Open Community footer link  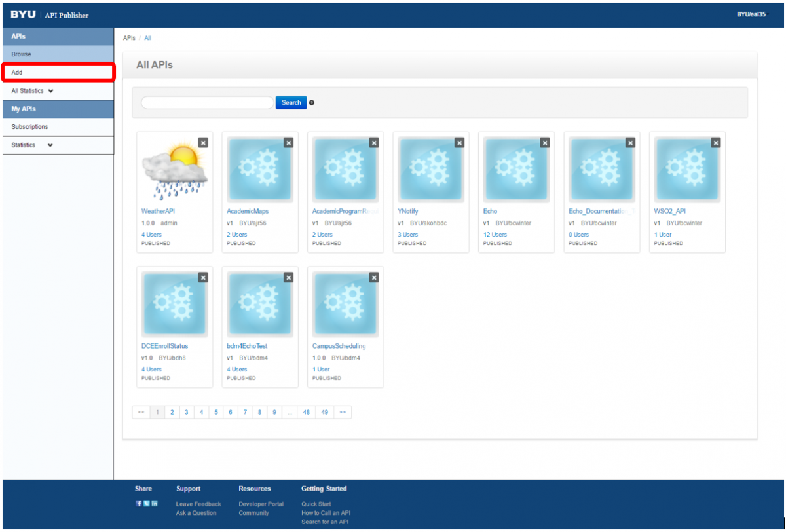[253, 513]
